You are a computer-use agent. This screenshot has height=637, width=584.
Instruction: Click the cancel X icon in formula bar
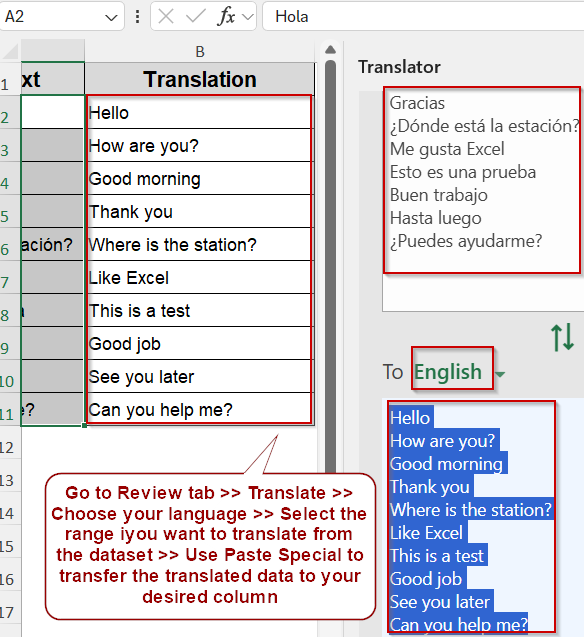(x=166, y=17)
